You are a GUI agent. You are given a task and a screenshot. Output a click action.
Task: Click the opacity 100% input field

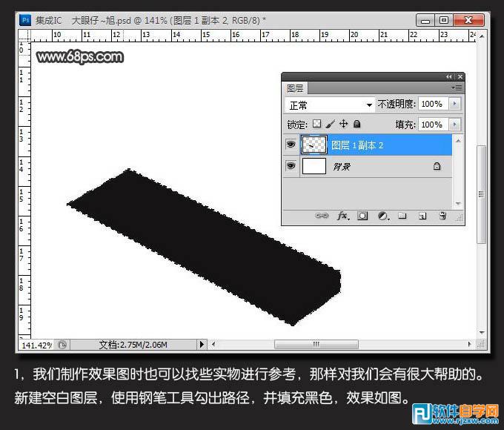tap(434, 104)
